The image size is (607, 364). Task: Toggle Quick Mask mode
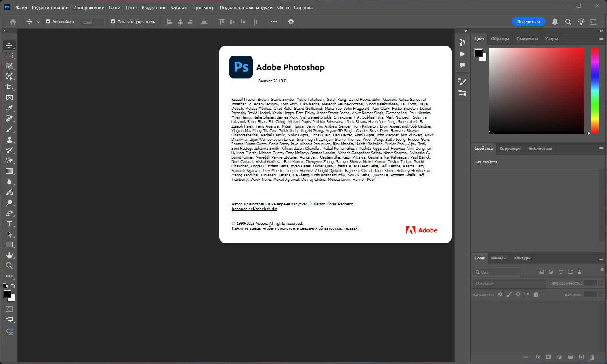point(9,309)
